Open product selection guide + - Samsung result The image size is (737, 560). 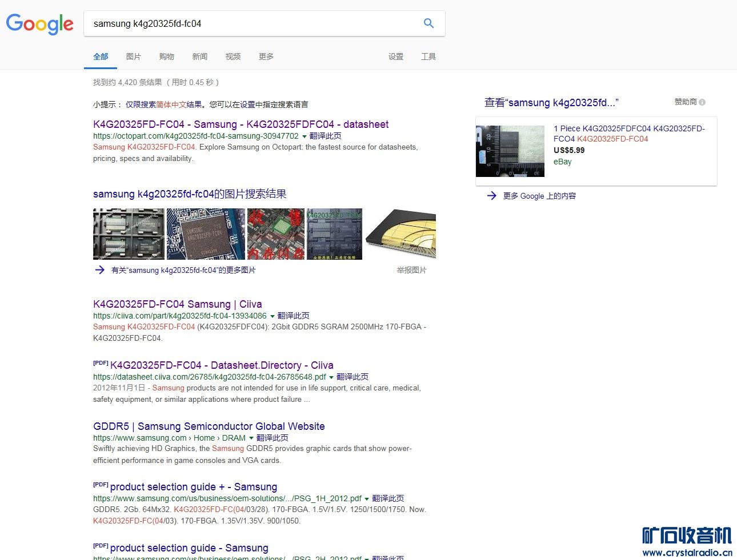coord(194,487)
